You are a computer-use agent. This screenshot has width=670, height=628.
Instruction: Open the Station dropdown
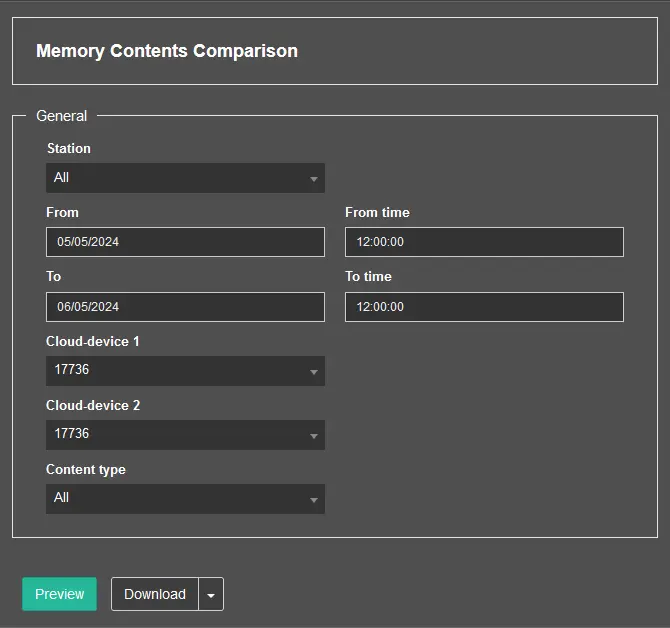pos(185,178)
